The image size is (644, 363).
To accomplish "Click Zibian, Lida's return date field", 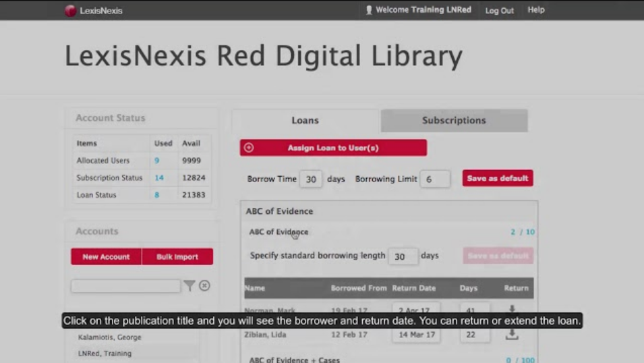I will point(417,335).
